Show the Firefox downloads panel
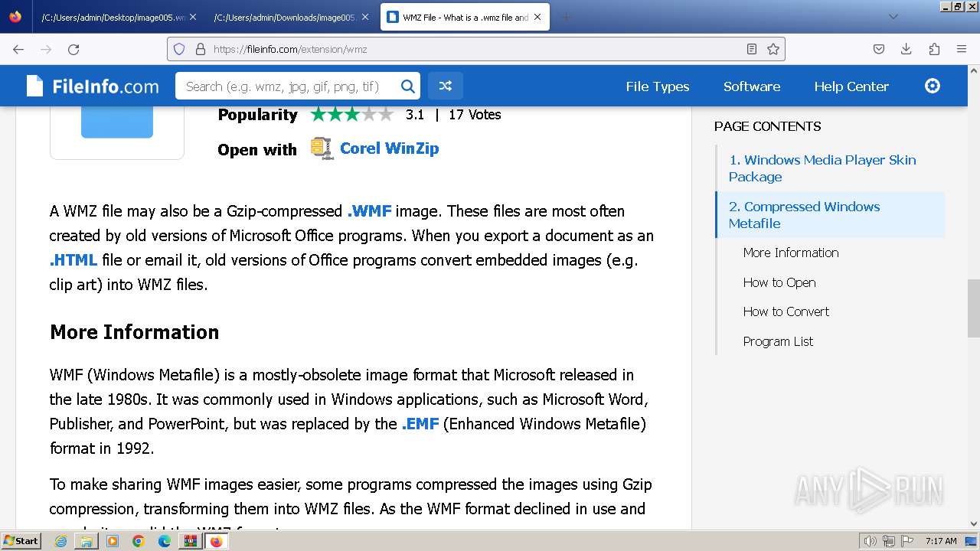 click(x=906, y=49)
